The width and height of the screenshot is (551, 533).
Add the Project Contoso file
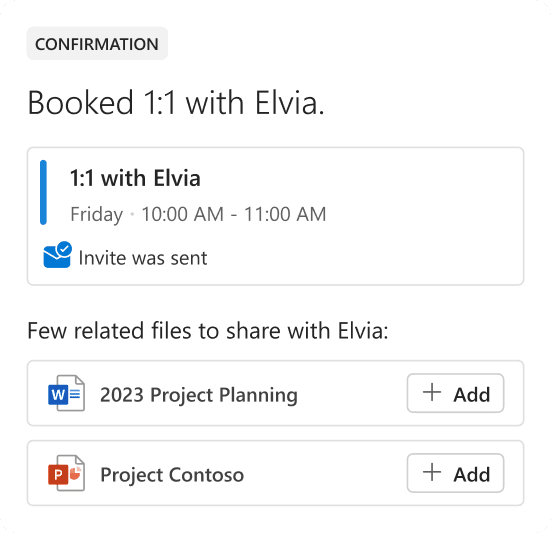point(455,473)
